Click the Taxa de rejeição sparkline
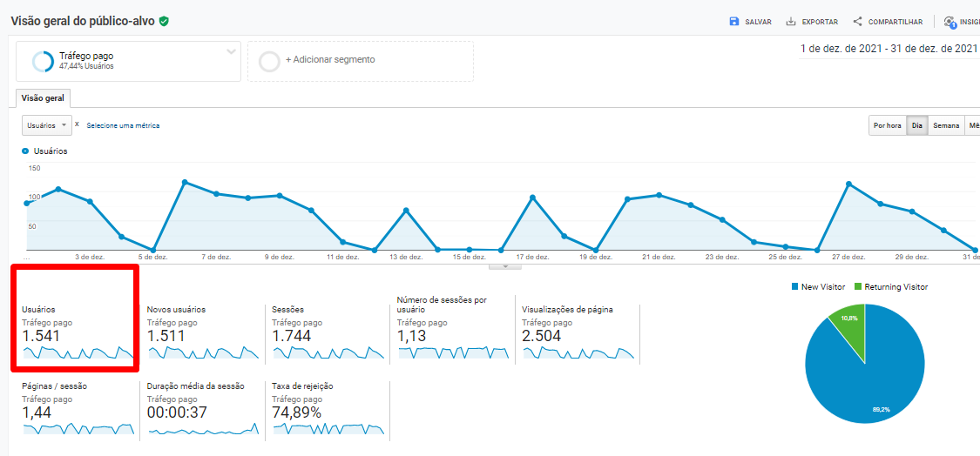 coord(328,429)
